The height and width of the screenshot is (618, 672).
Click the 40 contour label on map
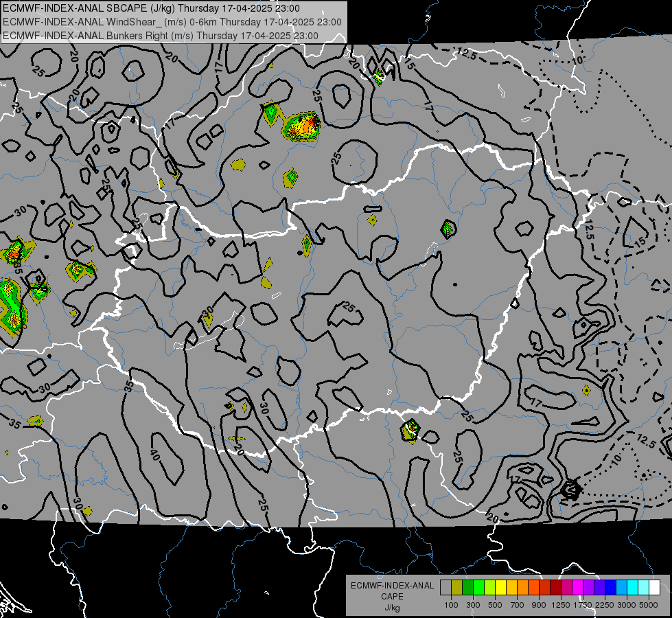coord(154,455)
